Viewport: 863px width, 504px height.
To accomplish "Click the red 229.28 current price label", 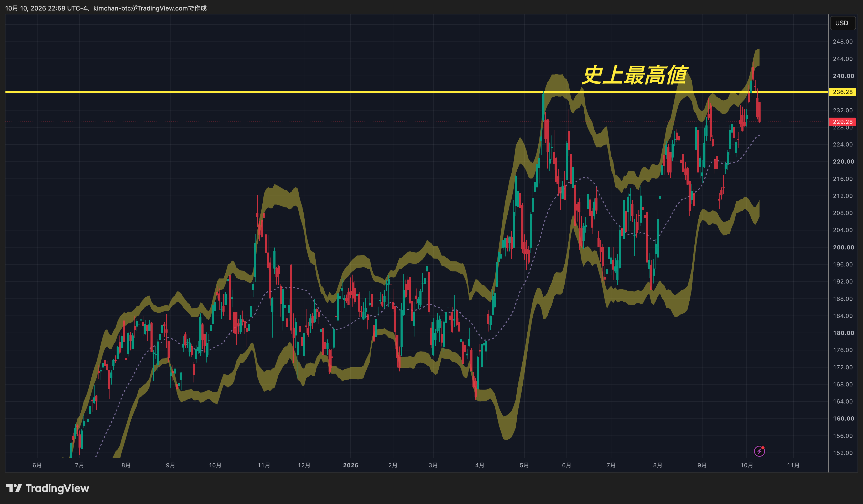I will [842, 122].
